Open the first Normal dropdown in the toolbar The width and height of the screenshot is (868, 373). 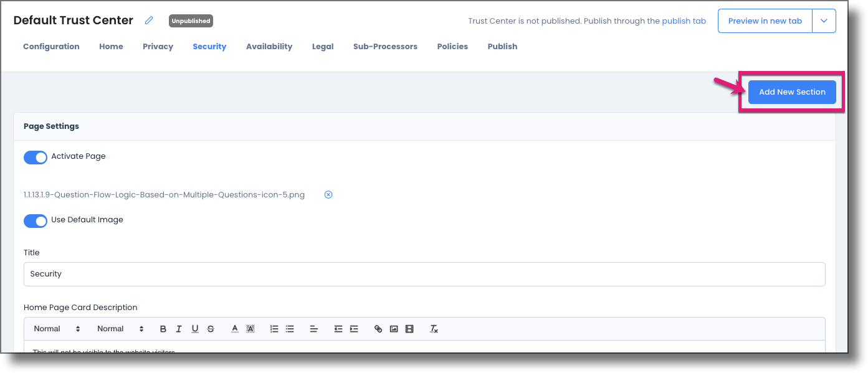point(57,329)
